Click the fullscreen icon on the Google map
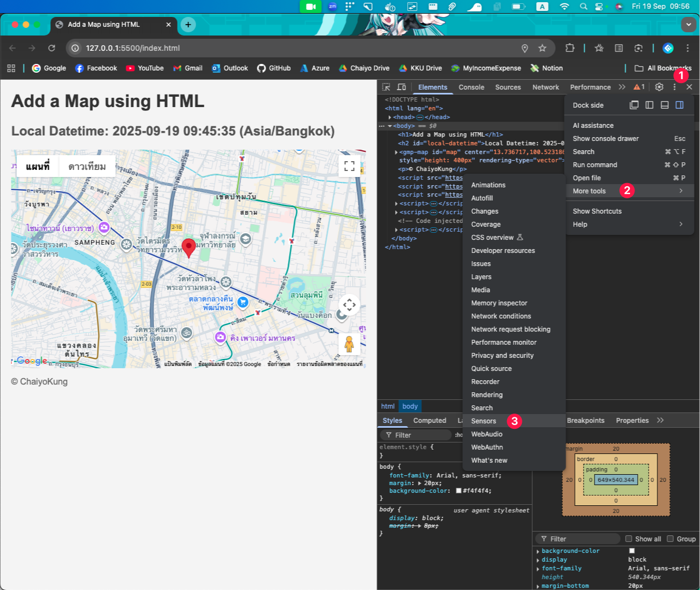 coord(350,167)
